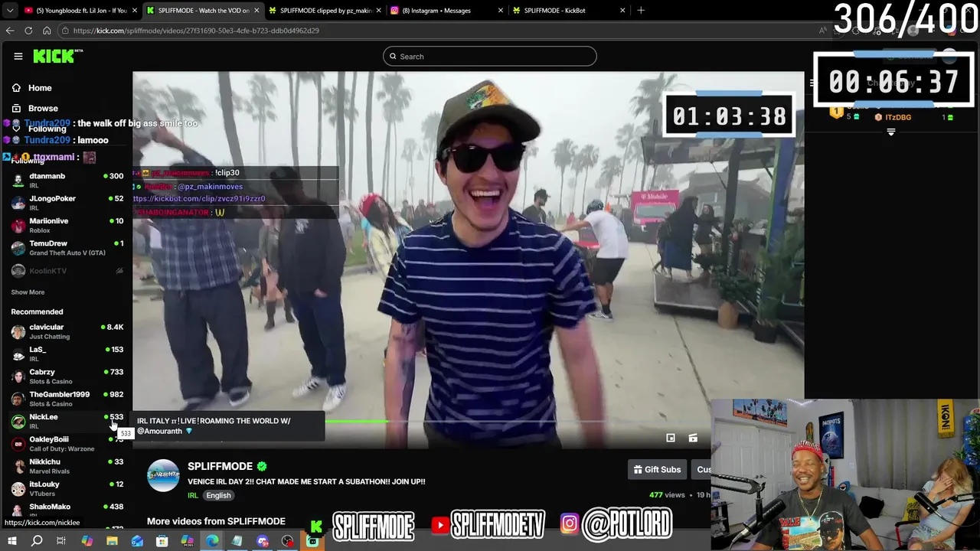Open JLongoPoker channel from Following list

pyautogui.click(x=67, y=203)
